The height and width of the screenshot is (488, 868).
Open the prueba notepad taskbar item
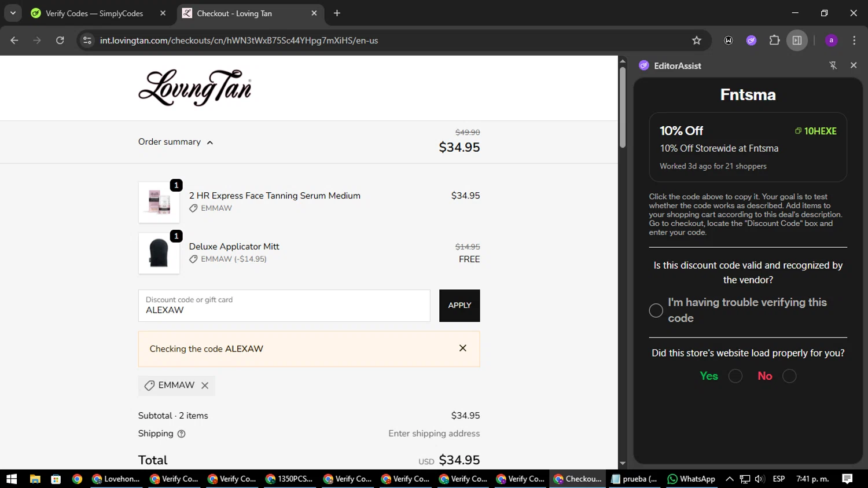tap(634, 479)
